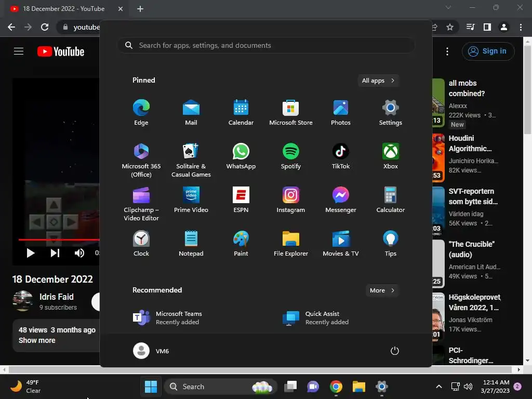This screenshot has height=399, width=532.
Task: Open WhatsApp
Action: [241, 156]
